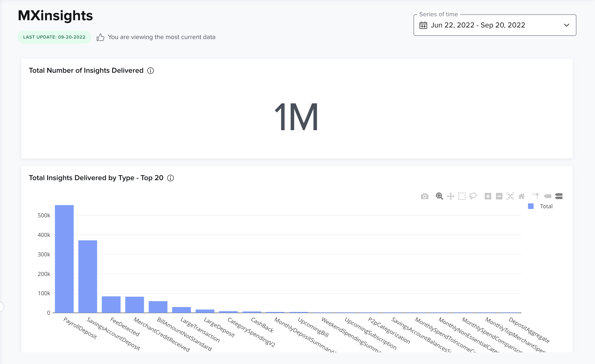595x364 pixels.
Task: Open the info tooltip for Total Number of Insights Delivered
Action: [150, 71]
